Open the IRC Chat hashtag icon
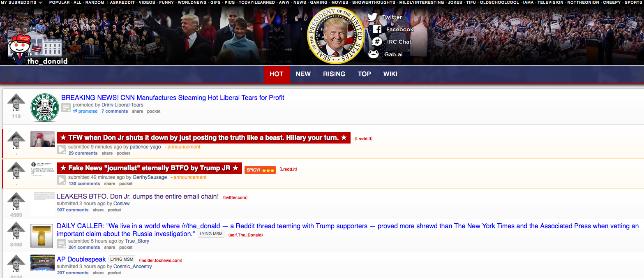644x278 pixels. click(377, 42)
